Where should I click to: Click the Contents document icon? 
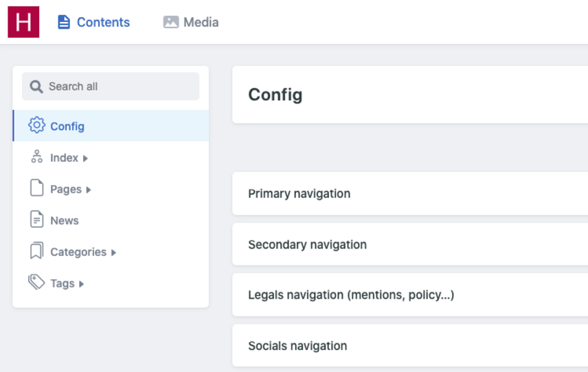[64, 22]
